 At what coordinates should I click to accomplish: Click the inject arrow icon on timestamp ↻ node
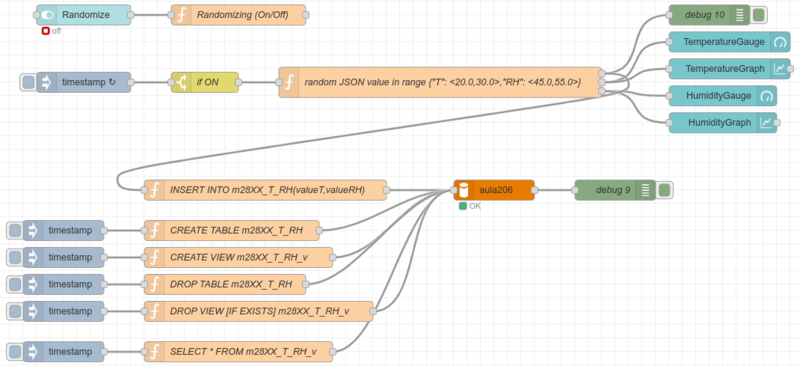[46, 82]
